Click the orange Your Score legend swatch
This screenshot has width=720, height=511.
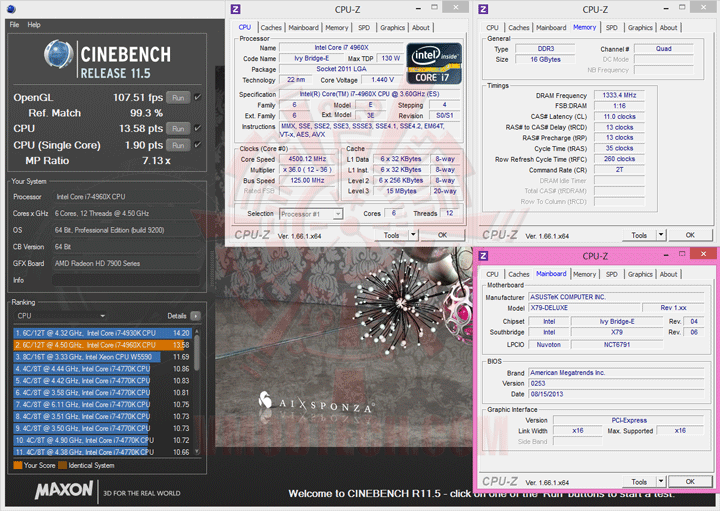click(18, 465)
